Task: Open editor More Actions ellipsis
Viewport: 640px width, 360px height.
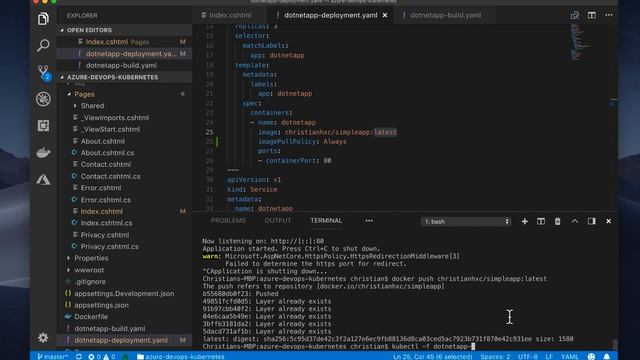Action: click(609, 15)
